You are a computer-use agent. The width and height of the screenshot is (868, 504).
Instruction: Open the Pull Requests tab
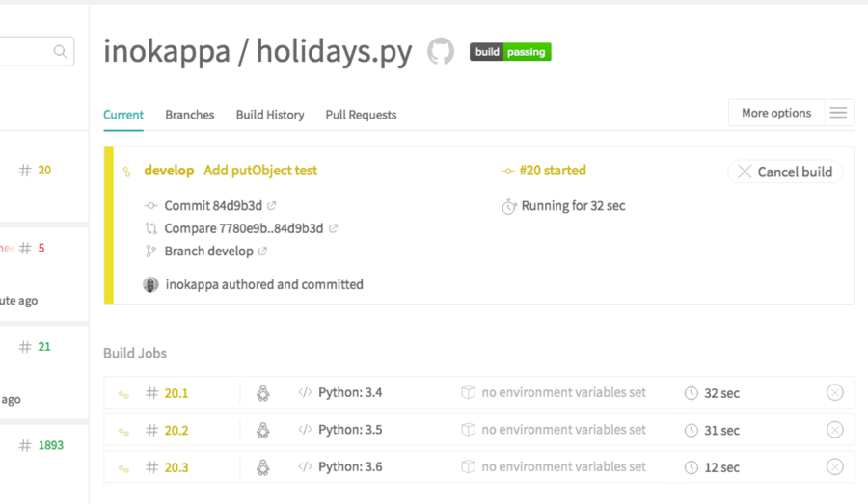tap(361, 115)
